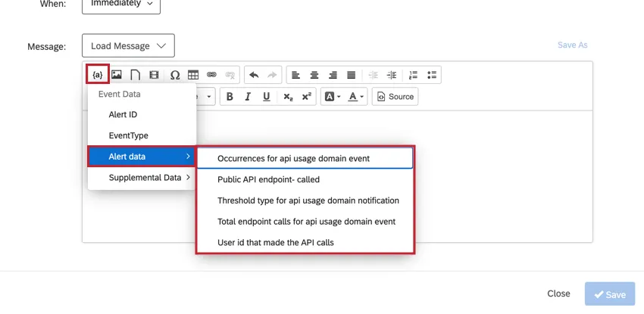Choose Public API endpoint- called
The height and width of the screenshot is (314, 644).
pyautogui.click(x=305, y=179)
